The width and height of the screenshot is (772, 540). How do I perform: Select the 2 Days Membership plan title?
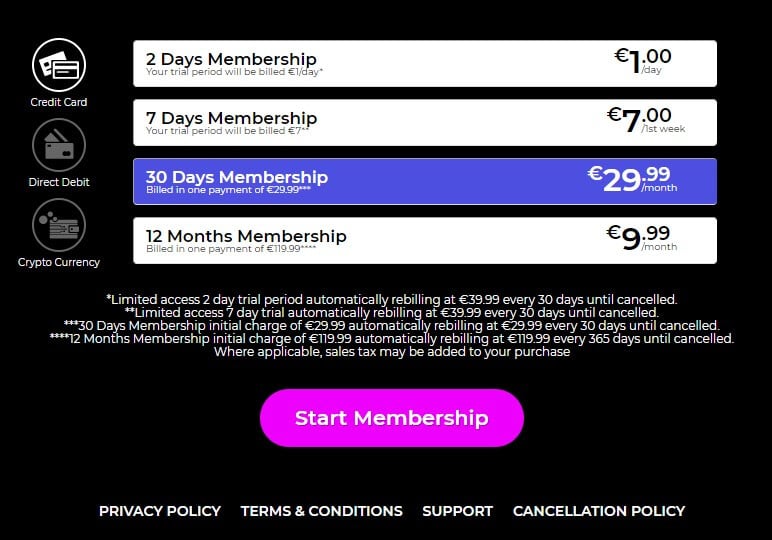pos(231,59)
